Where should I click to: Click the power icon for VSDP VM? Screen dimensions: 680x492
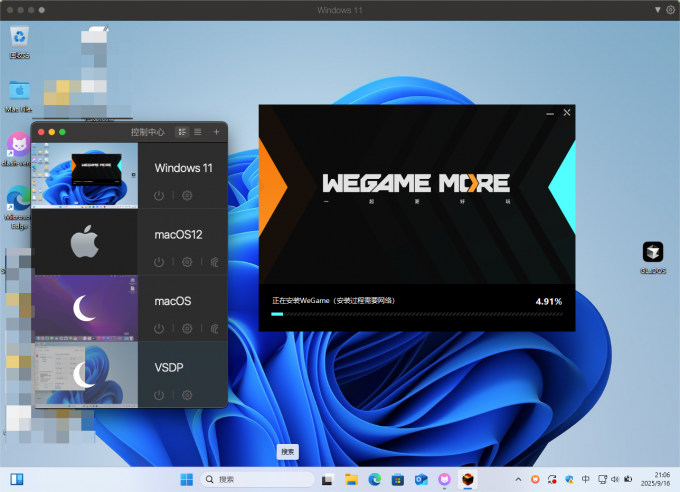coord(159,396)
